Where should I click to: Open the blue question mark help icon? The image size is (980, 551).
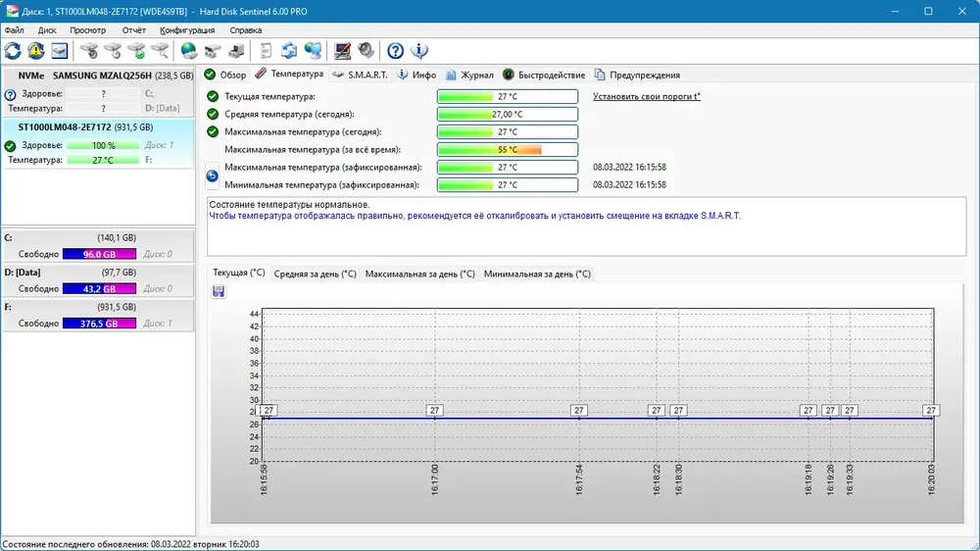(395, 51)
